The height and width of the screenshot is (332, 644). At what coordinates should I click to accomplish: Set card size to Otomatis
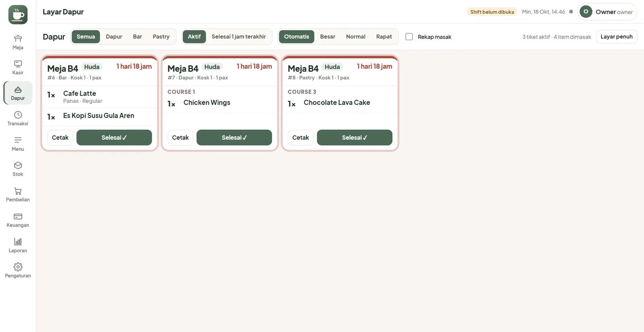coord(297,37)
